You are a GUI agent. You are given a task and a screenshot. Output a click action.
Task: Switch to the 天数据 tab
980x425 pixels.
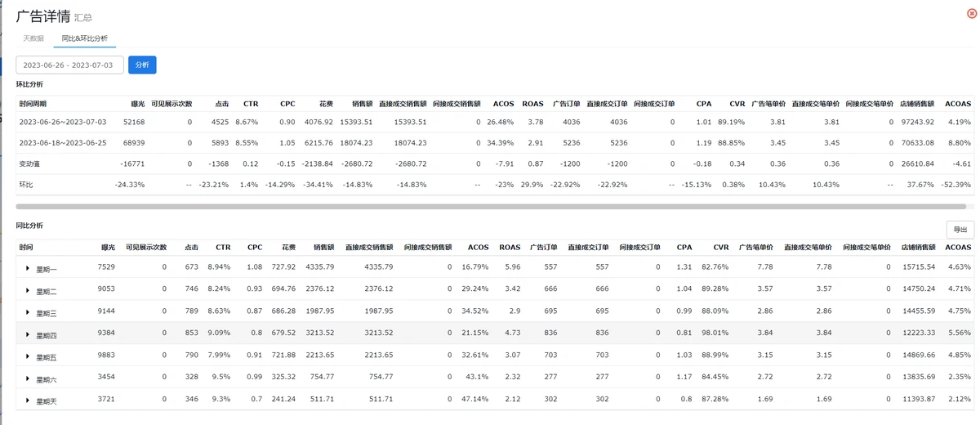pos(33,38)
